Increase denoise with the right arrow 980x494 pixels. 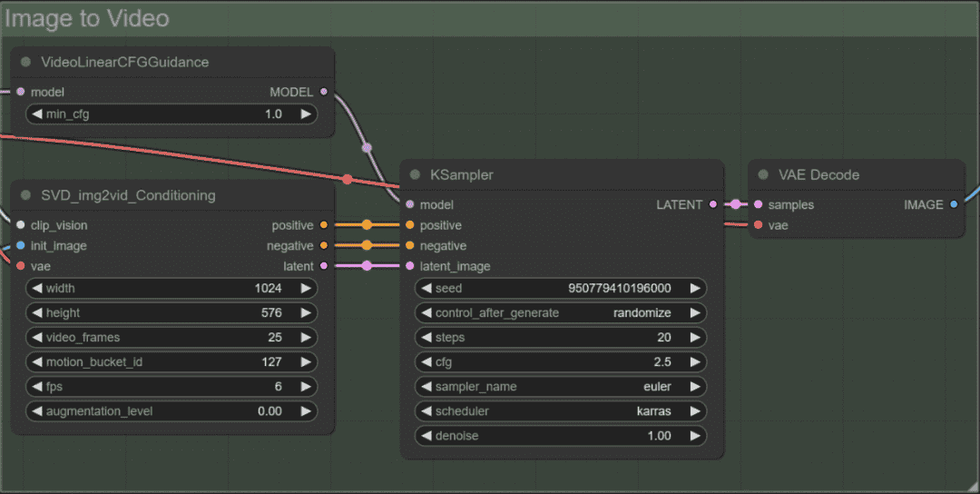[x=695, y=436]
